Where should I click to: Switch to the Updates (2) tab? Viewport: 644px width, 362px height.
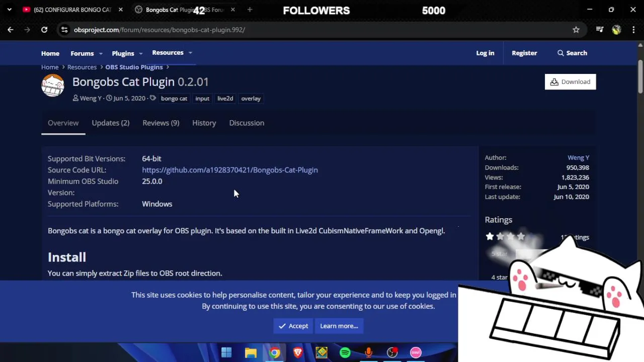(111, 123)
